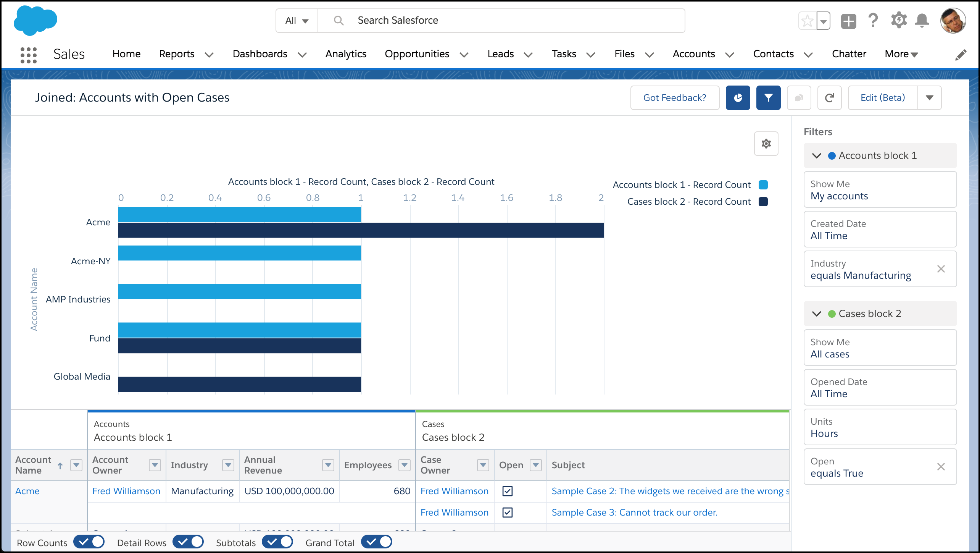Click the Got Feedback? button
The height and width of the screenshot is (553, 980).
675,98
